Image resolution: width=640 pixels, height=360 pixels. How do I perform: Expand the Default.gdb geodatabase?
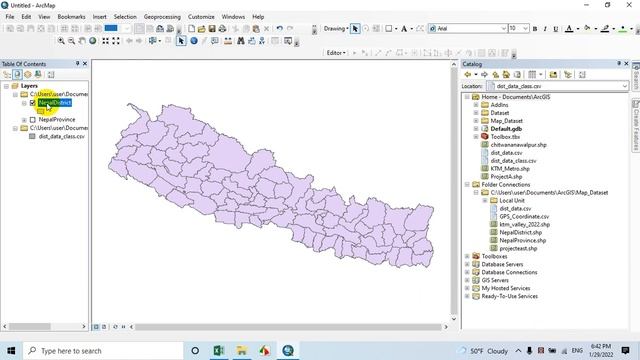coord(476,129)
